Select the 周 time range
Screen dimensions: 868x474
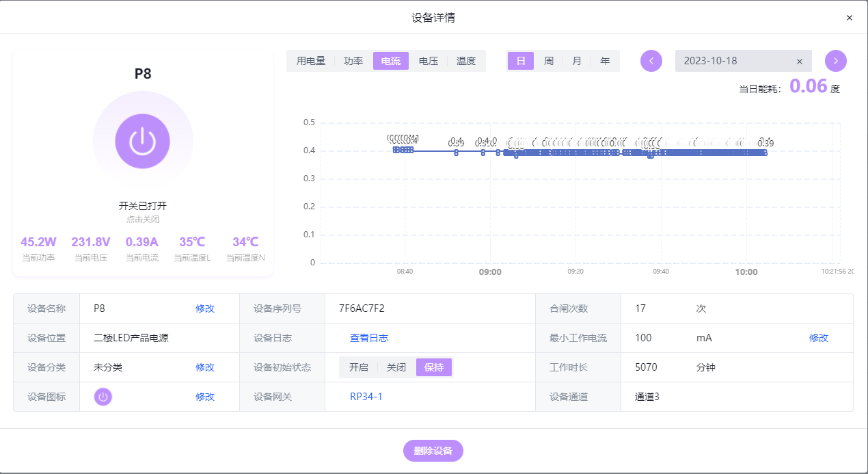click(x=549, y=61)
